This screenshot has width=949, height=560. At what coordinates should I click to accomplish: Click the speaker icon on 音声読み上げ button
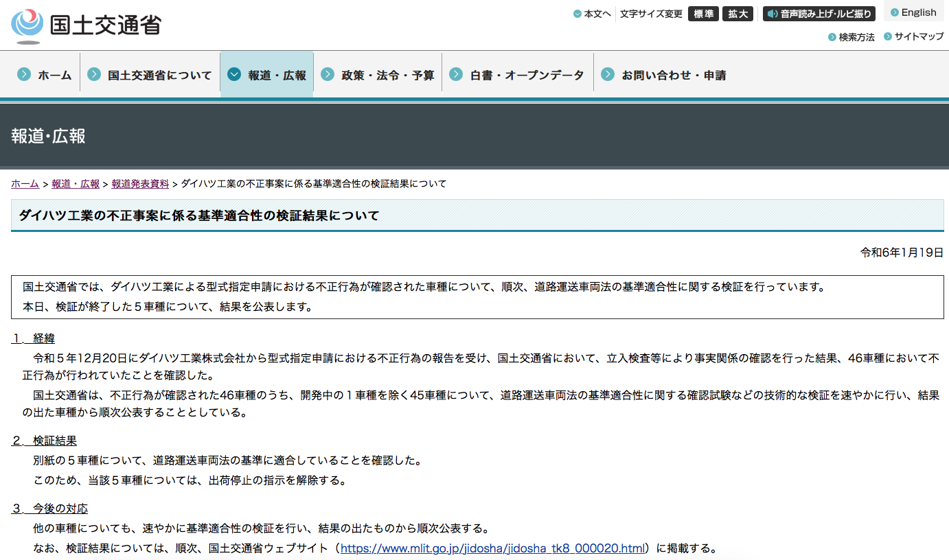pos(773,14)
